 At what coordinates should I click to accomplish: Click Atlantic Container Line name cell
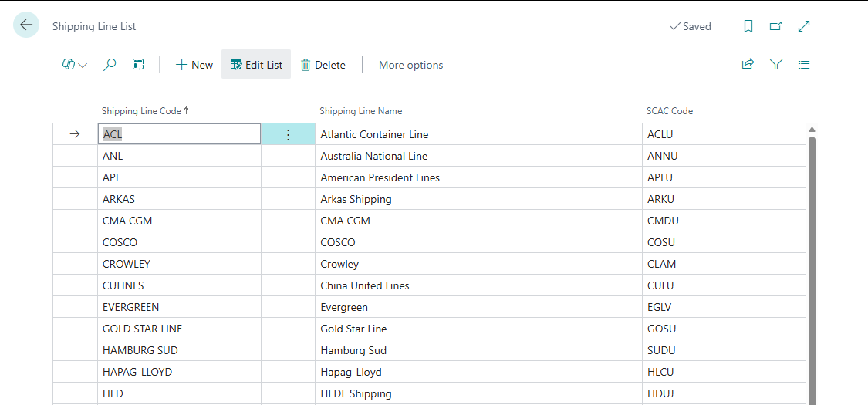pos(479,134)
